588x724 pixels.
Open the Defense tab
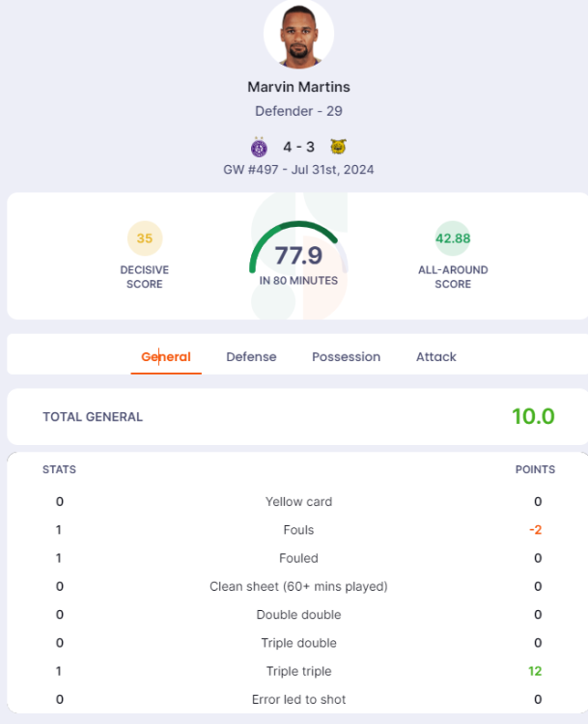(x=251, y=357)
